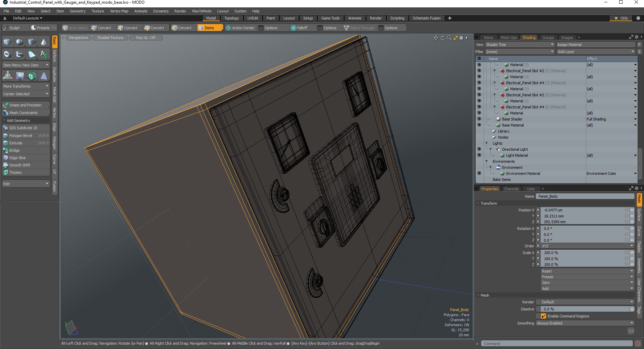
Task: Choose the Thicken tool
Action: pos(26,172)
